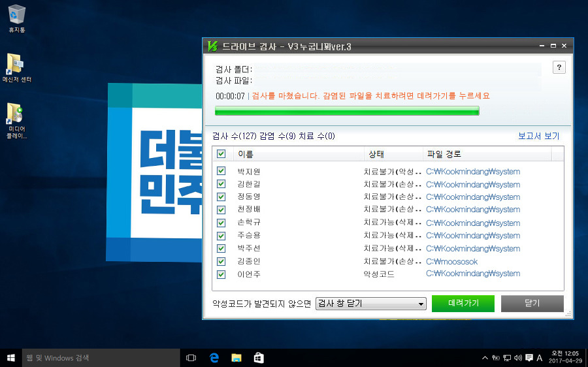This screenshot has width=588, height=367.
Task: Uncheck the 이언주 row checkbox
Action: (221, 274)
